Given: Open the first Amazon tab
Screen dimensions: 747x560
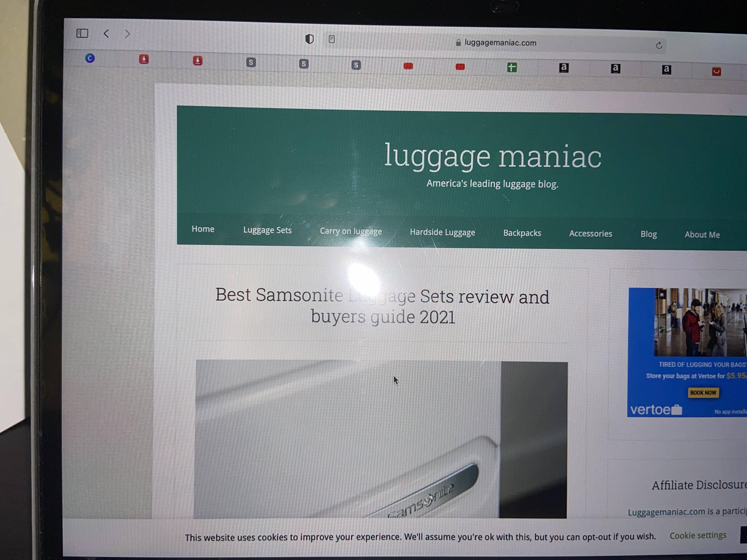Looking at the screenshot, I should (x=564, y=68).
